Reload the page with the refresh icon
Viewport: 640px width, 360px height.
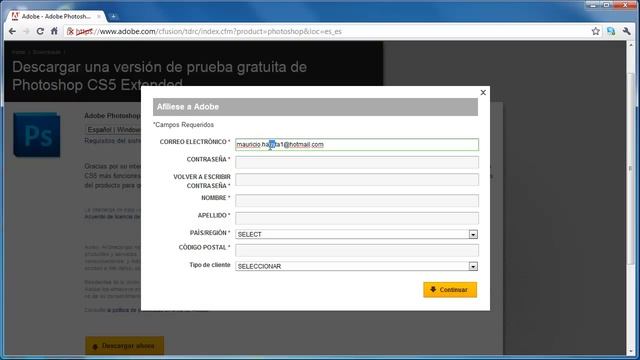(x=40, y=31)
